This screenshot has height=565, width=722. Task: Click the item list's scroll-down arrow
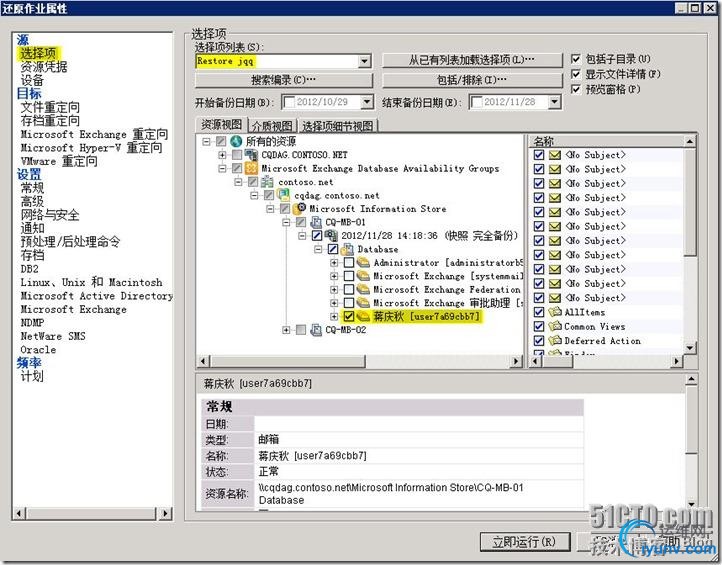690,348
